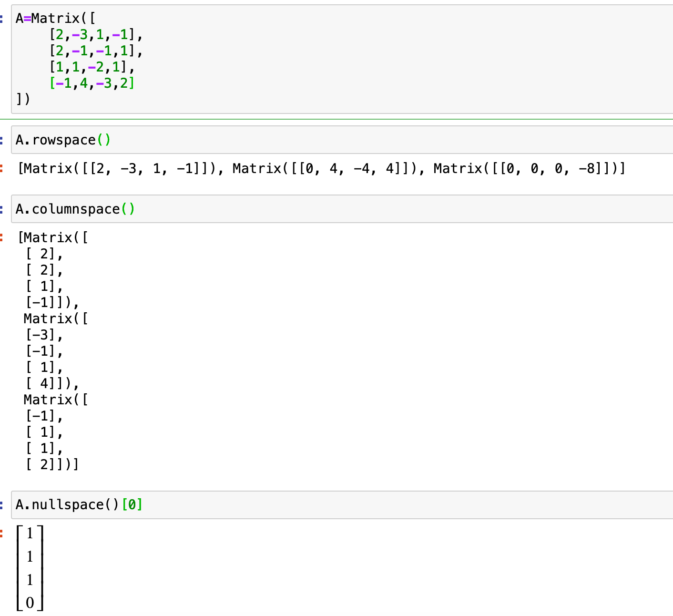The width and height of the screenshot is (673, 616).
Task: Click the A.columnspace() code cell
Action: (342, 209)
